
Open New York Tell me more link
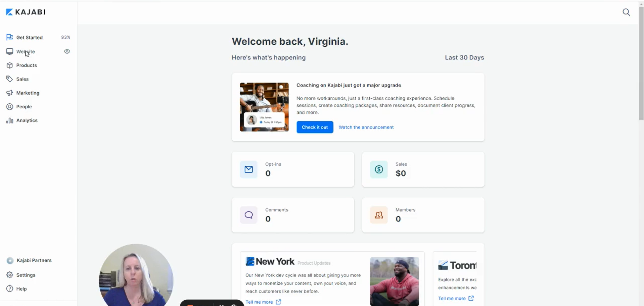(x=263, y=302)
